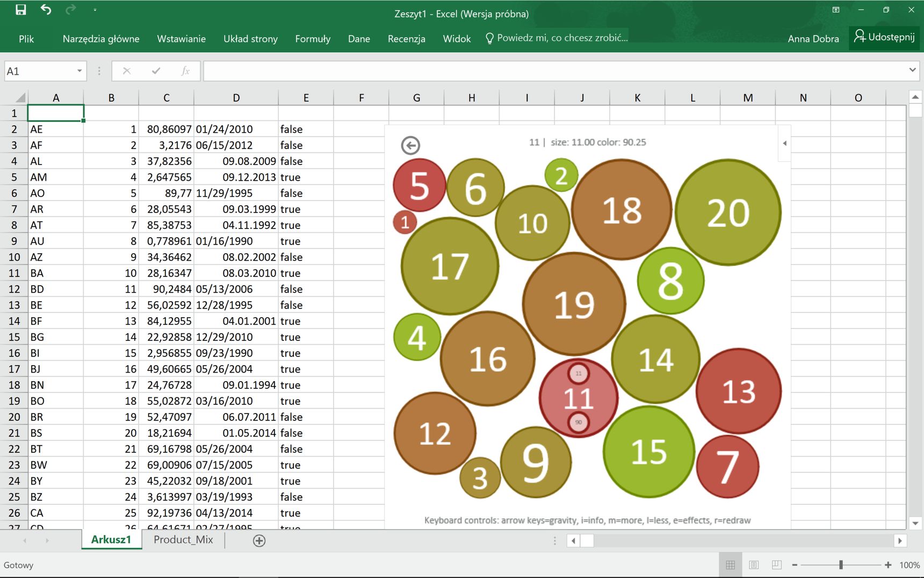Image resolution: width=924 pixels, height=578 pixels.
Task: Click the Cancel X icon in formula bar
Action: pyautogui.click(x=127, y=71)
